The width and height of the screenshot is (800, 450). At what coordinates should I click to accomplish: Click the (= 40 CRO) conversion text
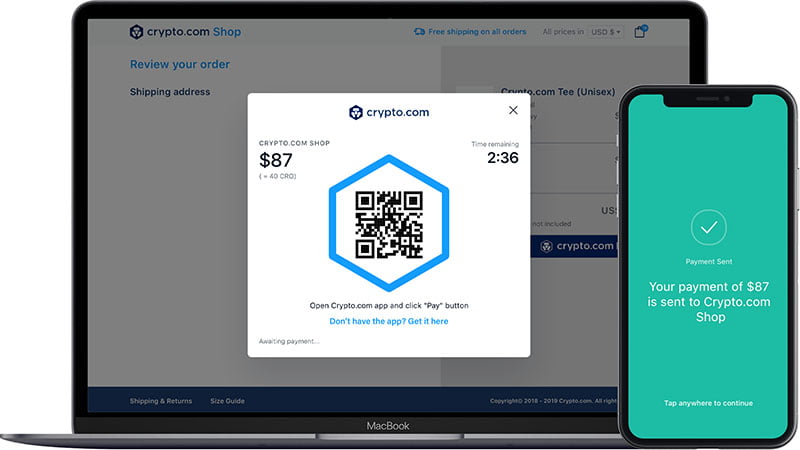coord(278,177)
